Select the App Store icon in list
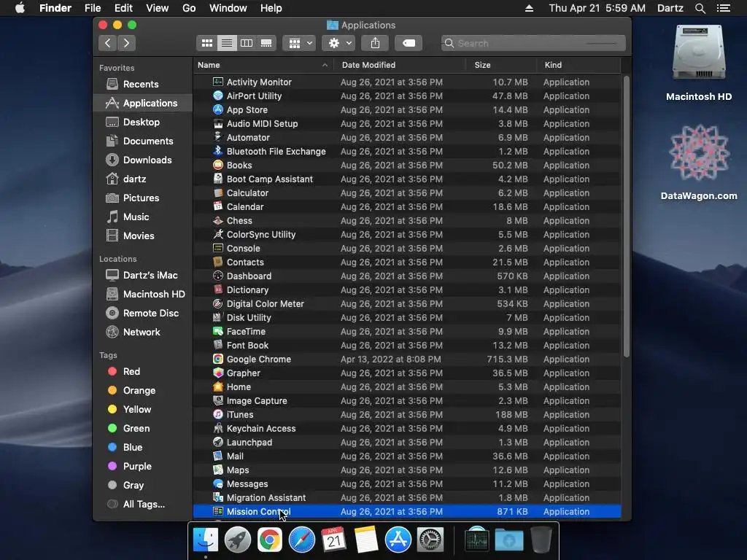747x560 pixels. (x=217, y=109)
